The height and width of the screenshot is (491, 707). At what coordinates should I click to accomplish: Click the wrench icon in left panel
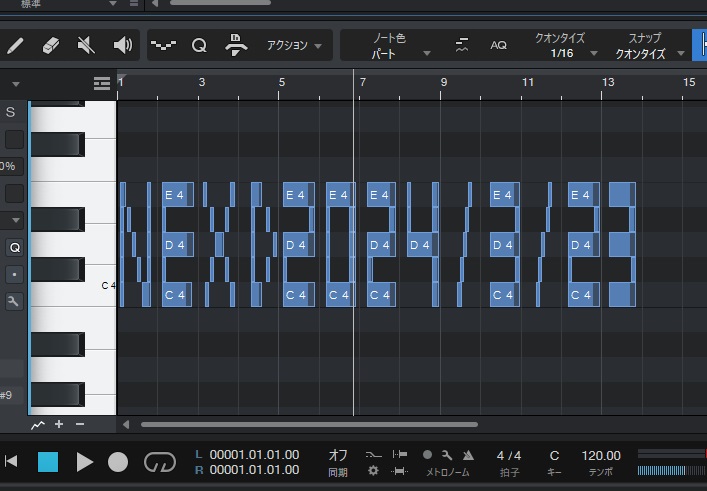pos(14,301)
